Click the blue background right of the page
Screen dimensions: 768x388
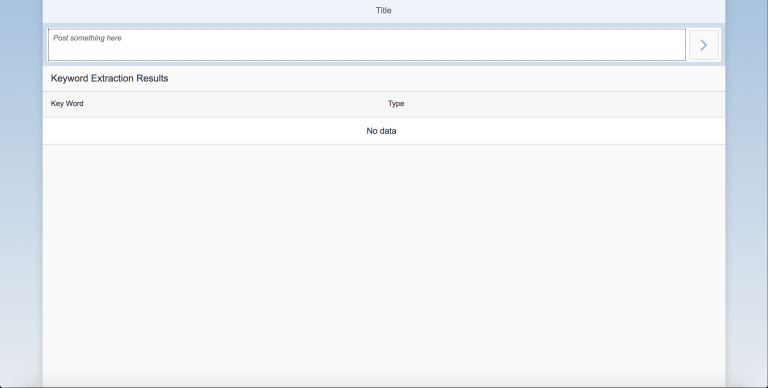pos(747,196)
